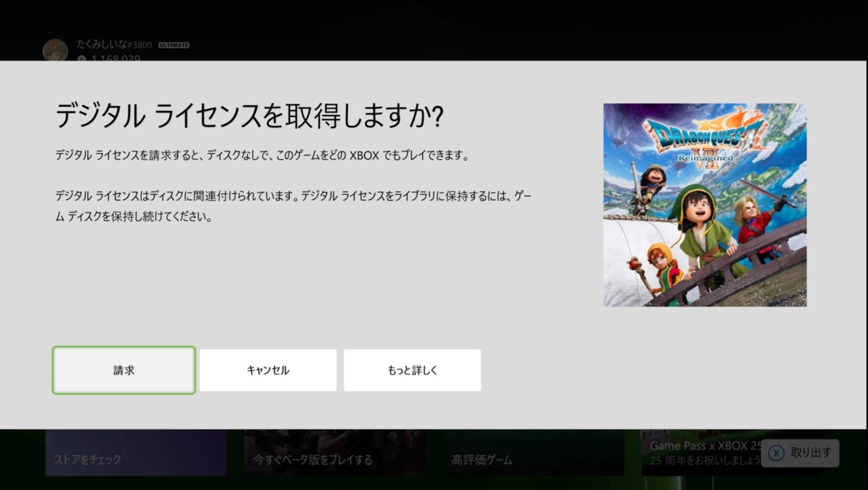Click the user profile avatar
868x490 pixels.
click(55, 50)
